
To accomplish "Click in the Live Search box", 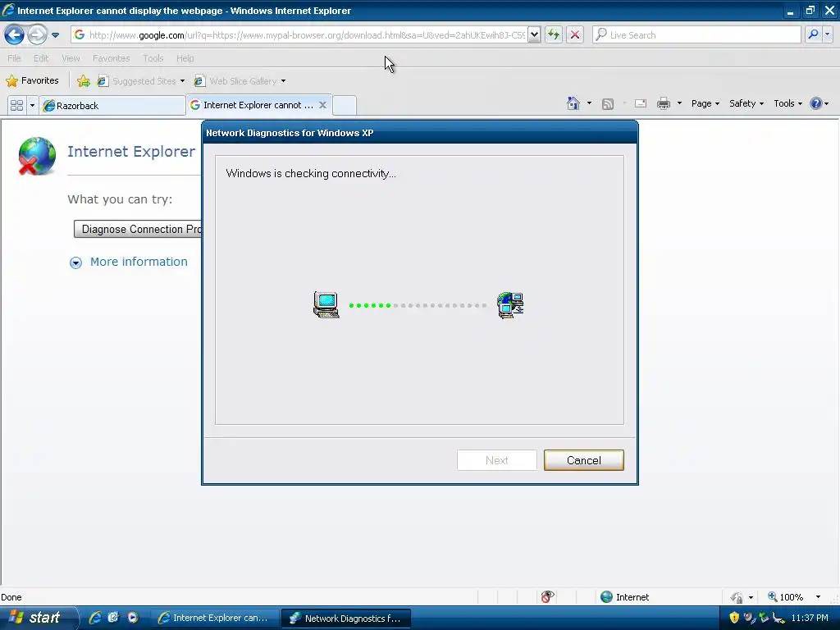I will [x=696, y=34].
